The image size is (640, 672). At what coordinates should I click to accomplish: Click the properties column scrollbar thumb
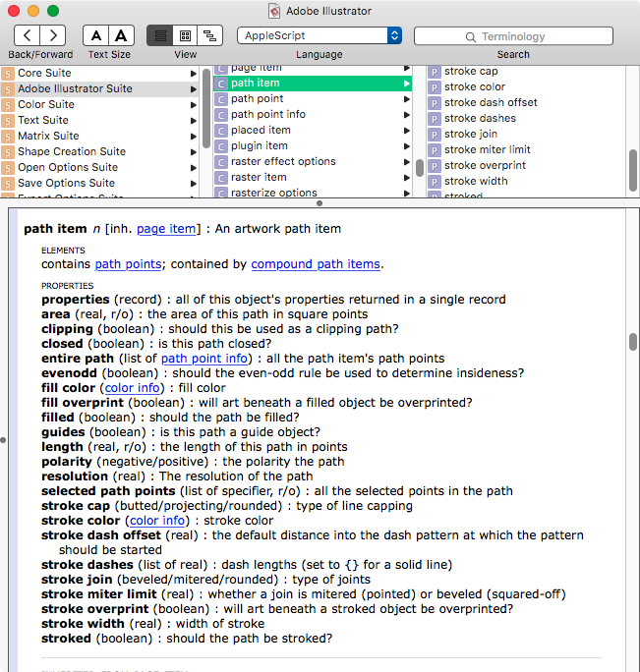tap(633, 170)
